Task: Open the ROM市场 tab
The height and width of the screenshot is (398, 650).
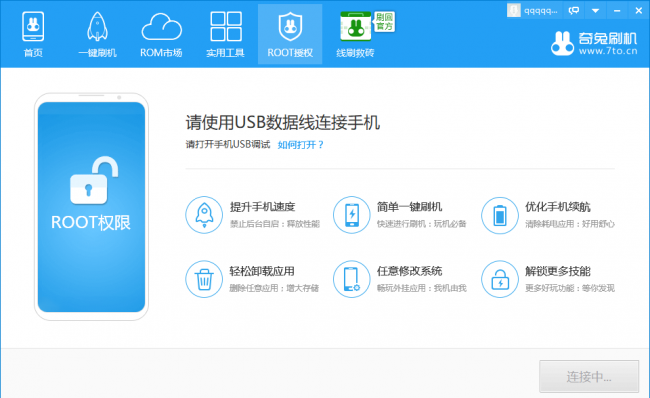Action: [x=161, y=34]
